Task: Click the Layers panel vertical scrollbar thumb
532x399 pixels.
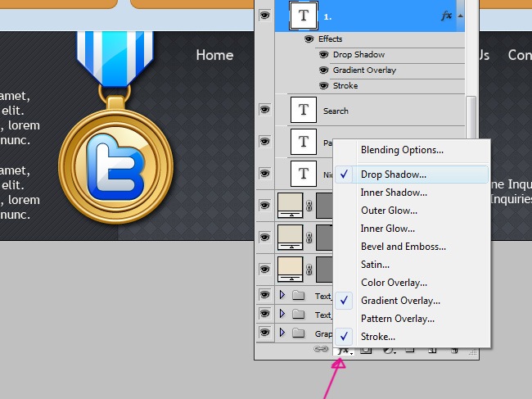Action: [x=471, y=117]
